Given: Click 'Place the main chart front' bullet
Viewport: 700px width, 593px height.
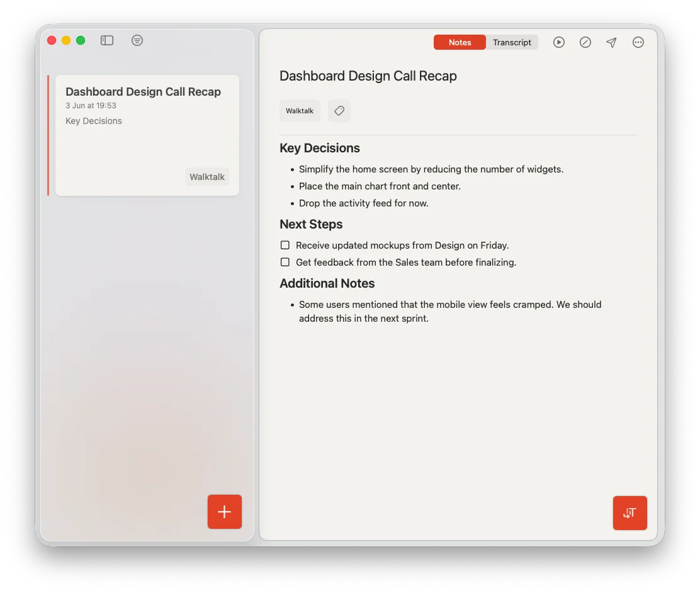Looking at the screenshot, I should 380,186.
